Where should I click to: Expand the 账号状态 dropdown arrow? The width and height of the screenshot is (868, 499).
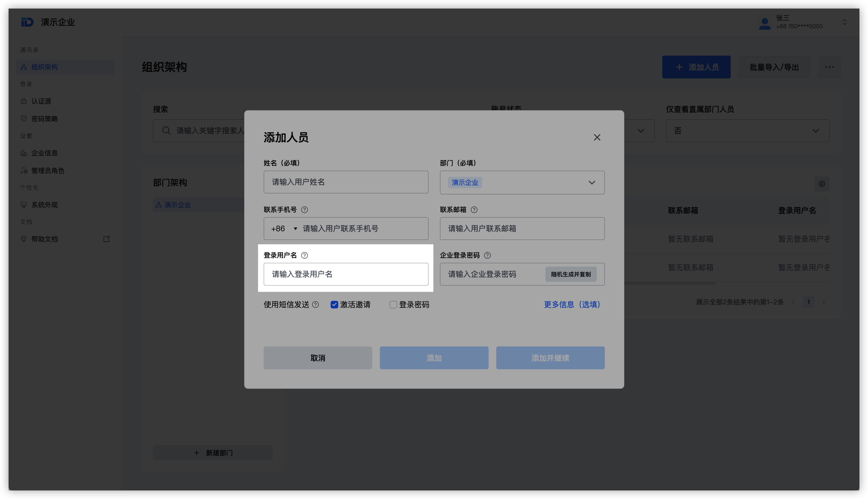tap(641, 131)
